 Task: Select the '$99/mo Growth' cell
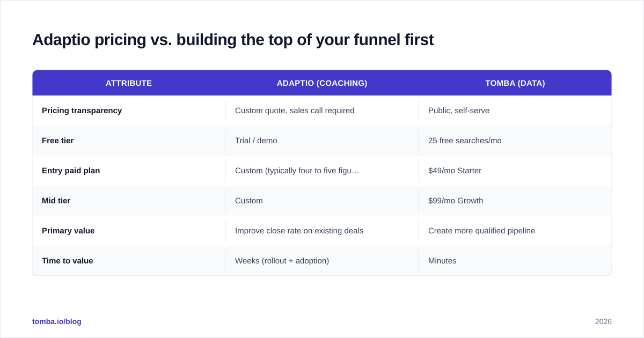click(x=515, y=201)
